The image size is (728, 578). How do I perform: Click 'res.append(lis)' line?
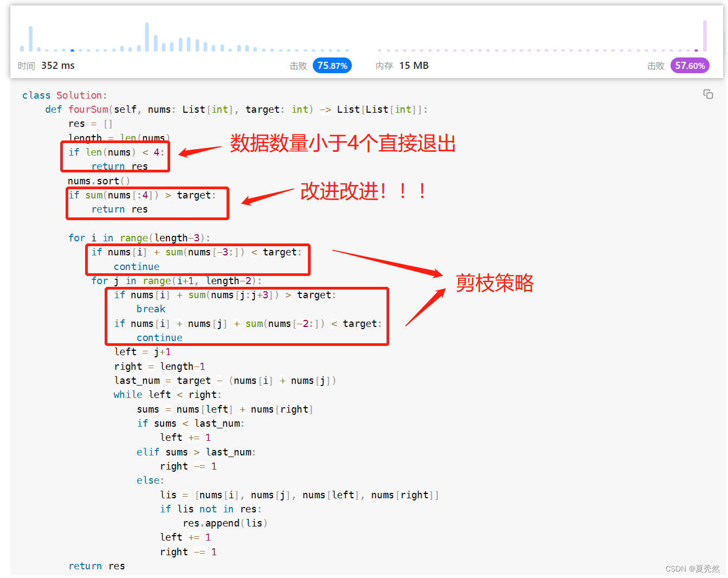[225, 523]
